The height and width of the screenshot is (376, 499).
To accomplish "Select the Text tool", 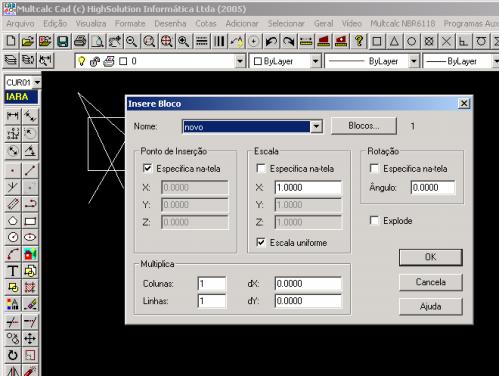I will point(13,271).
